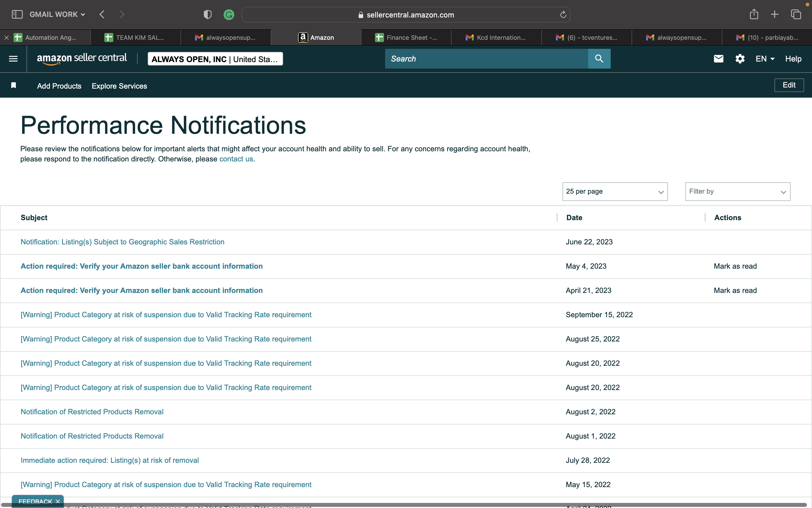Open the Grammarly extension icon
Screen dimensions: 812x508
(x=229, y=14)
